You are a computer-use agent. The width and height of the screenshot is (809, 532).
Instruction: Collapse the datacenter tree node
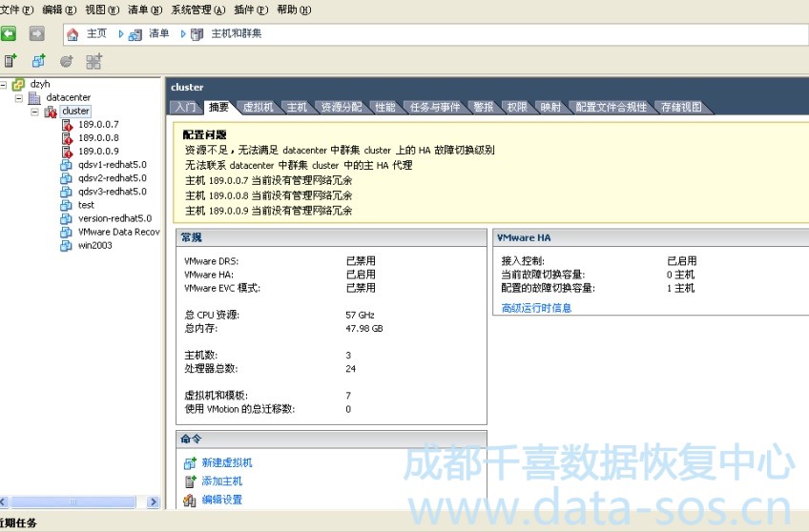click(19, 98)
